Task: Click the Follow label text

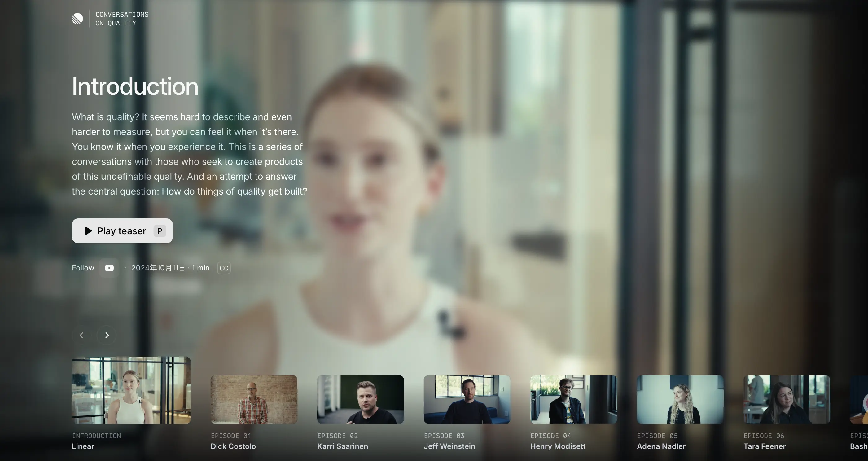Action: [x=83, y=268]
